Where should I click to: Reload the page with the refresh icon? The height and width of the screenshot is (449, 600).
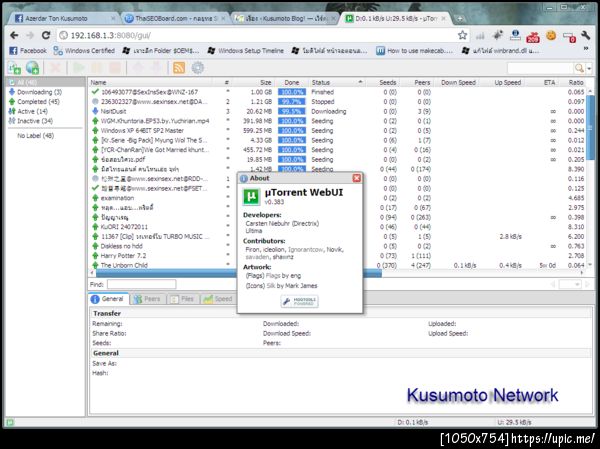coord(46,35)
